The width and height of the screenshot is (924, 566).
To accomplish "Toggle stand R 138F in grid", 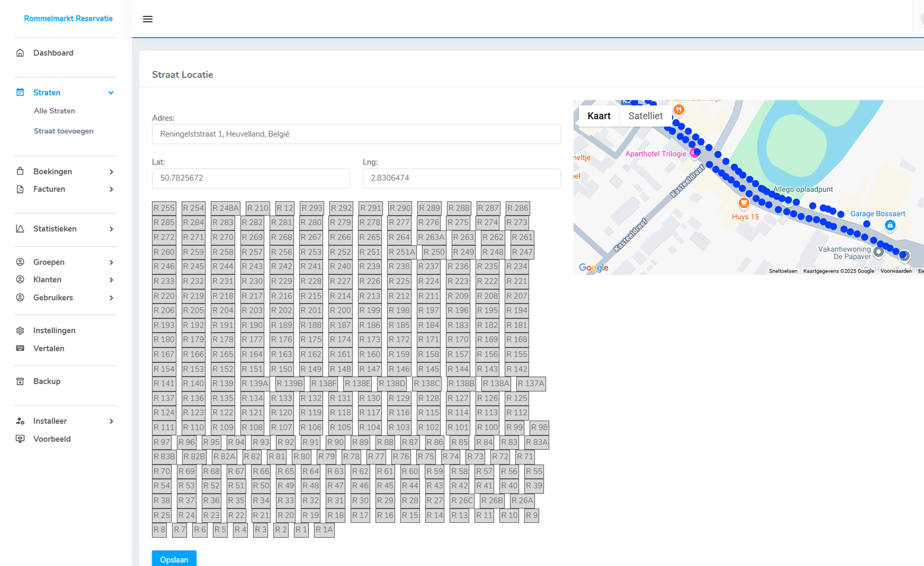I will tap(324, 383).
